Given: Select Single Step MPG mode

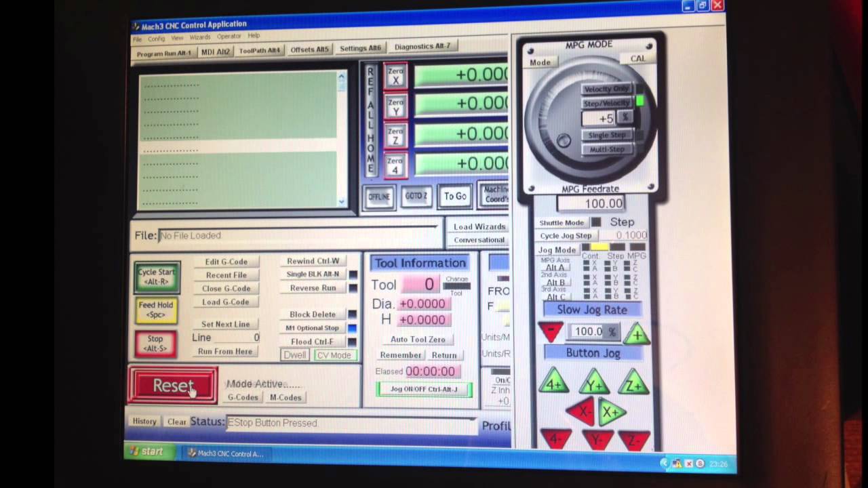Looking at the screenshot, I should 607,135.
